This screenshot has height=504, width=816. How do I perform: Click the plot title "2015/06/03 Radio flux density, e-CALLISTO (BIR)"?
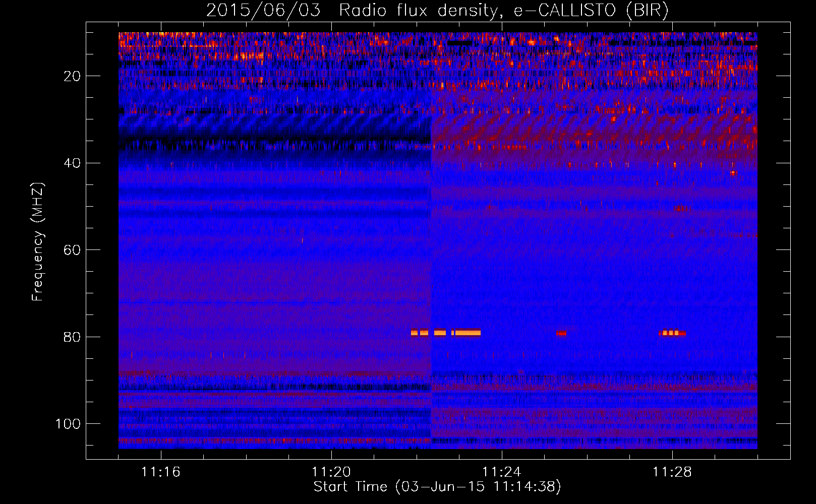click(437, 10)
